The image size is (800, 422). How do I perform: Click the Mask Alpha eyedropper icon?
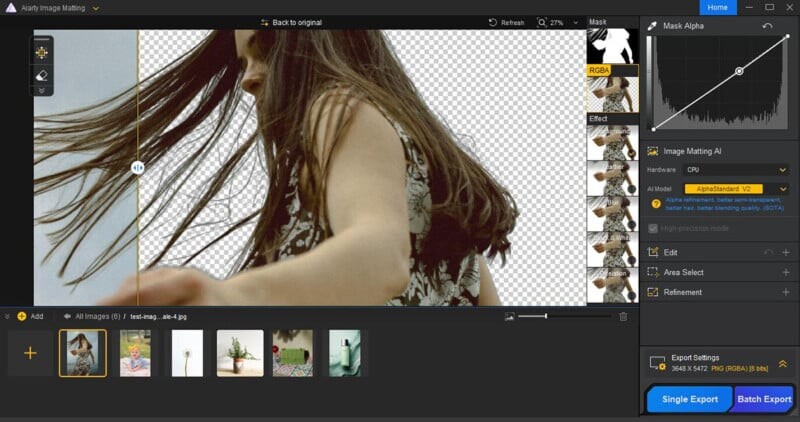tap(652, 25)
